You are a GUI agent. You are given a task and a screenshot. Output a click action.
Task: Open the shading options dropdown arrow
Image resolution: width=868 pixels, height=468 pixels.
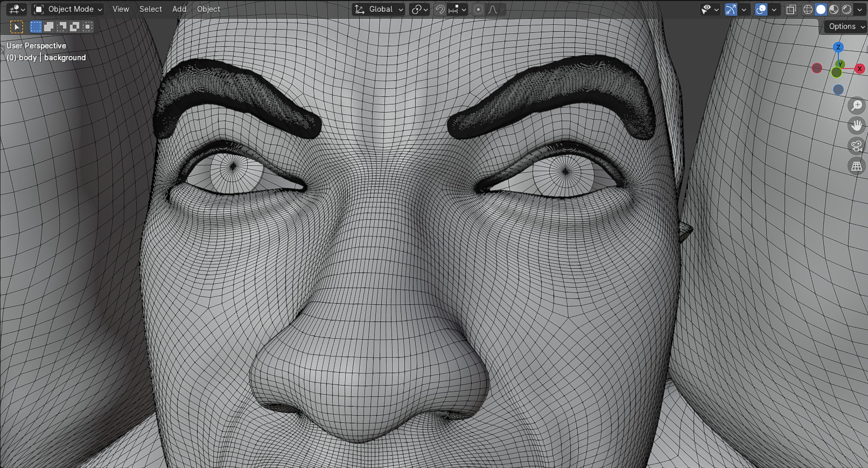(x=859, y=9)
